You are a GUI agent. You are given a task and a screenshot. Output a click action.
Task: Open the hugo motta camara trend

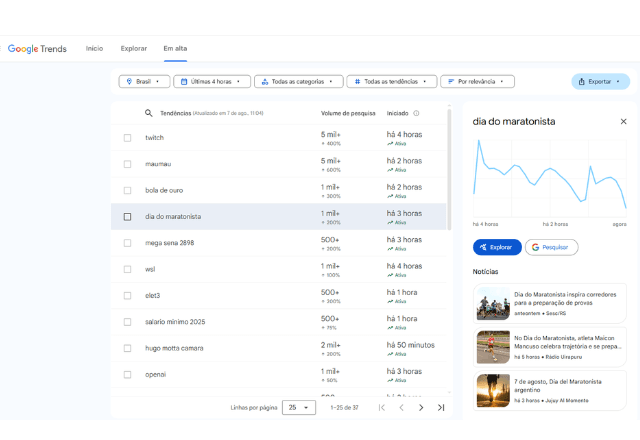point(279,348)
